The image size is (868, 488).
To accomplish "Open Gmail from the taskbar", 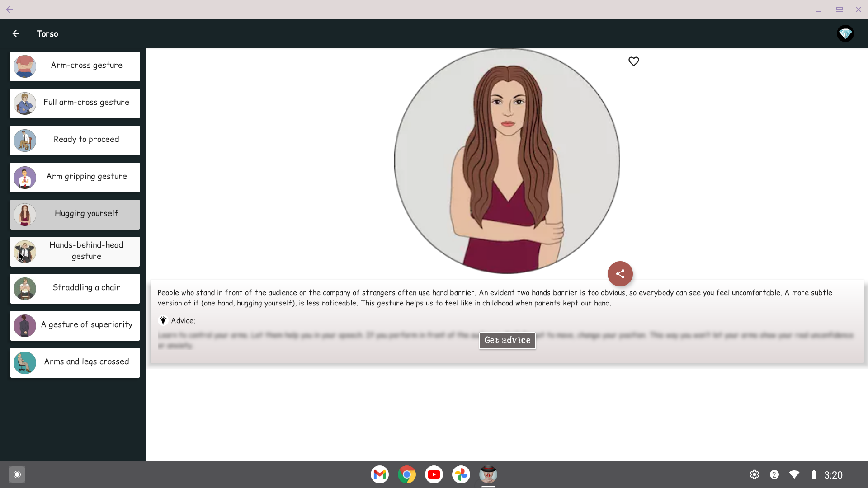I will tap(380, 474).
